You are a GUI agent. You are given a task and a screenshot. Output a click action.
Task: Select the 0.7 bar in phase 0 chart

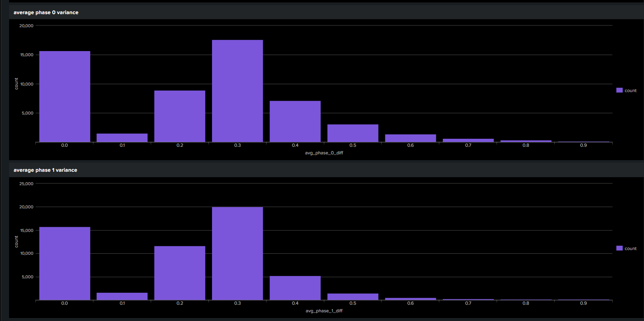tap(468, 141)
